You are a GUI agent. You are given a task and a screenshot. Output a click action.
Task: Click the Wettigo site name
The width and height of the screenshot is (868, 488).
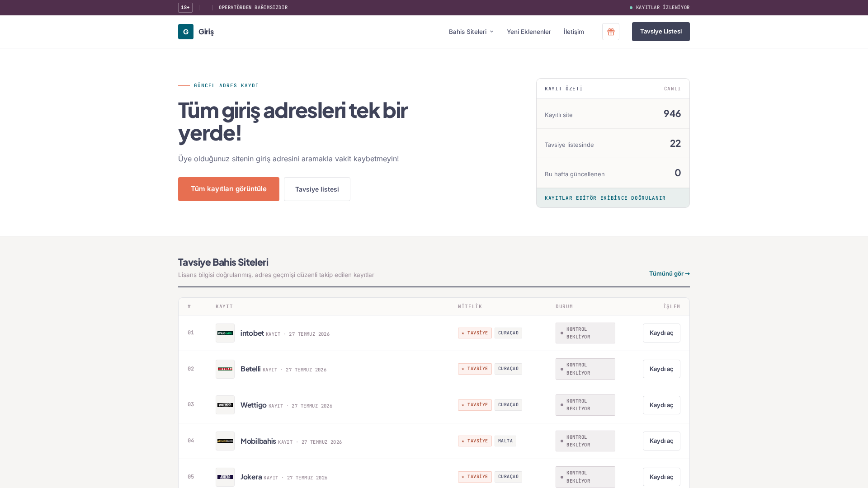click(x=253, y=405)
